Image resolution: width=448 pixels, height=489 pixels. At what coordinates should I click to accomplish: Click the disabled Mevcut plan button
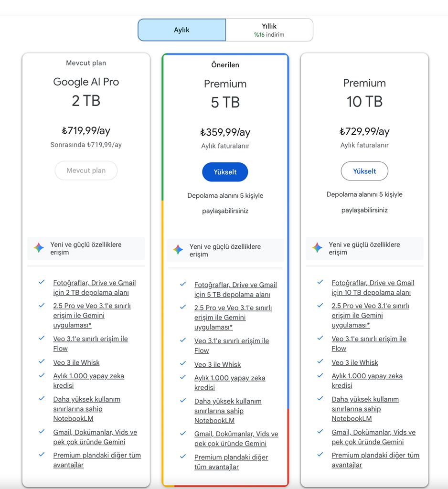click(x=86, y=170)
